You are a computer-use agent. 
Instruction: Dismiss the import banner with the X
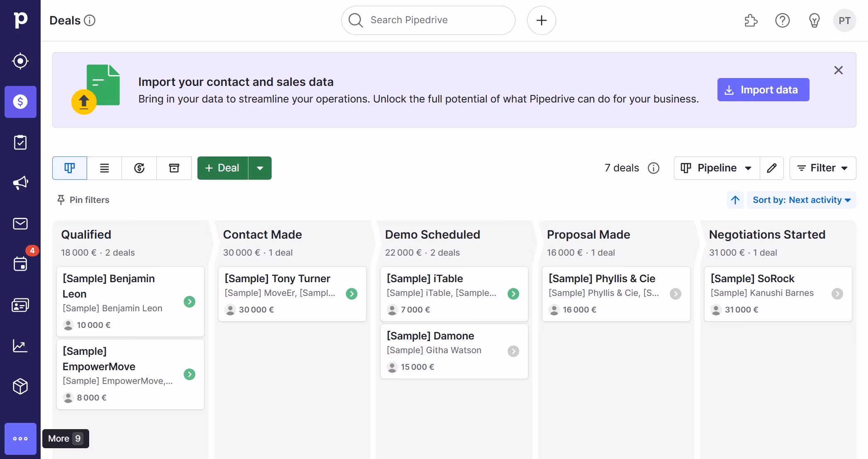(x=838, y=70)
